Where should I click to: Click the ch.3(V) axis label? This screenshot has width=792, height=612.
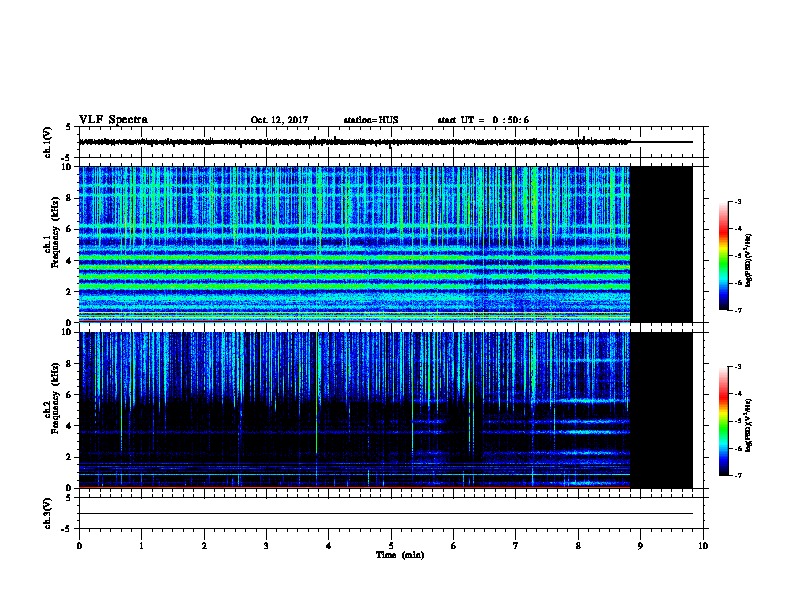pos(48,513)
